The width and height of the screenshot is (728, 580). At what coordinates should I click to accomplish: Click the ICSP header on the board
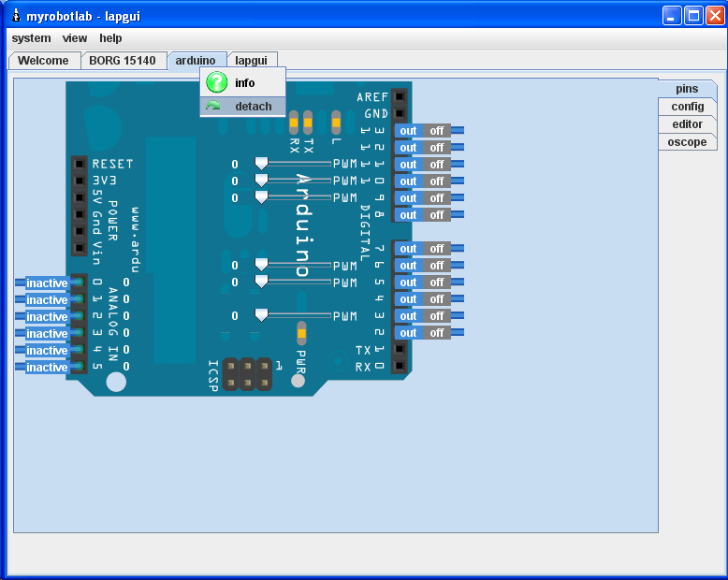[247, 374]
